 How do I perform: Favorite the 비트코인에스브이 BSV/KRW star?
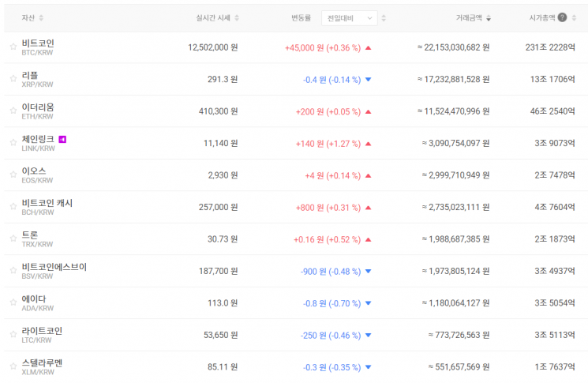pos(13,270)
